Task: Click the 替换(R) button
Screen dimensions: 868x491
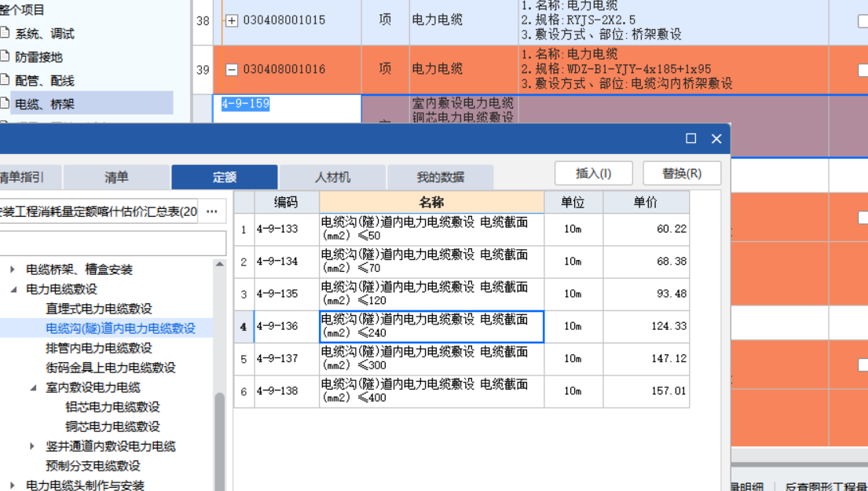Action: (x=682, y=173)
